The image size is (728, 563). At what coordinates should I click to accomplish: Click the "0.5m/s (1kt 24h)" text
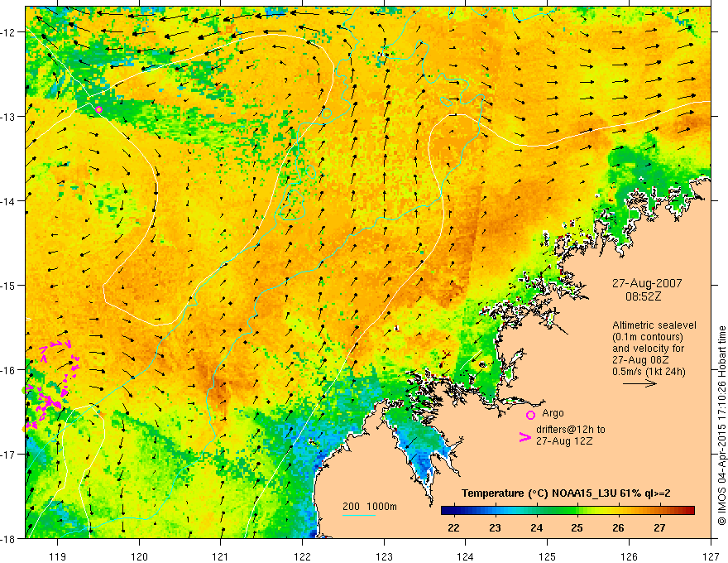(649, 371)
